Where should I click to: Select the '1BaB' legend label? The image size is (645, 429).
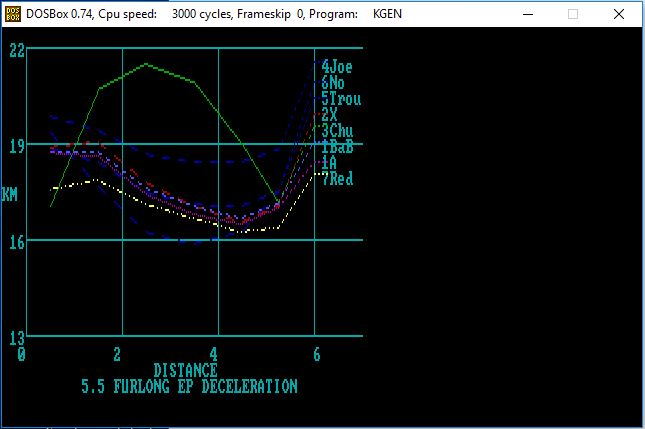[x=337, y=147]
